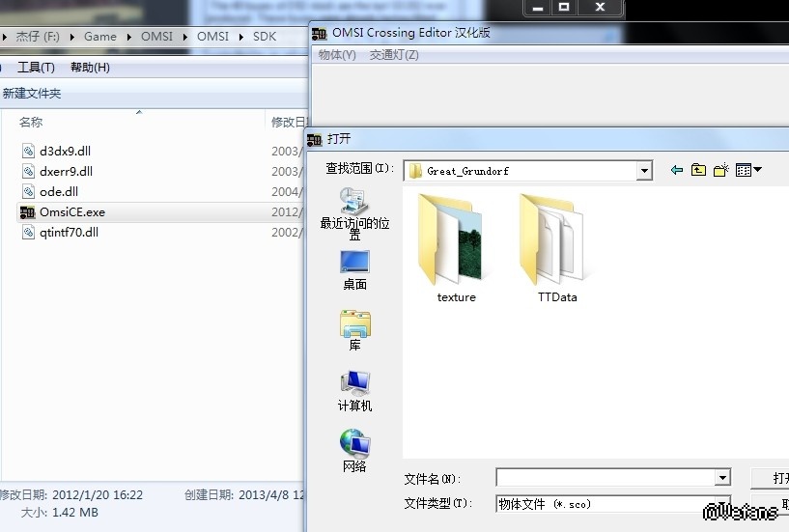789x532 pixels.
Task: Open the texture folder in the Open dialog
Action: tap(452, 247)
